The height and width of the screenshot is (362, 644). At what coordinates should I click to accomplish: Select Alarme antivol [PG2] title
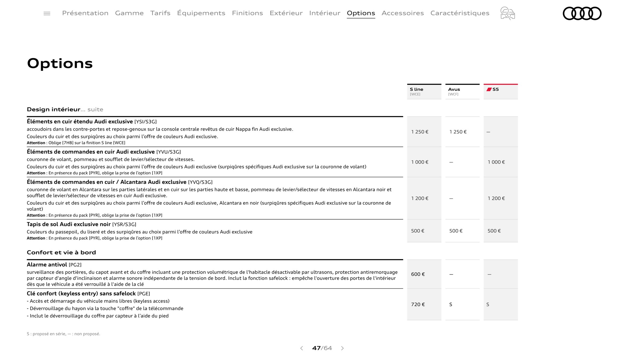54,265
